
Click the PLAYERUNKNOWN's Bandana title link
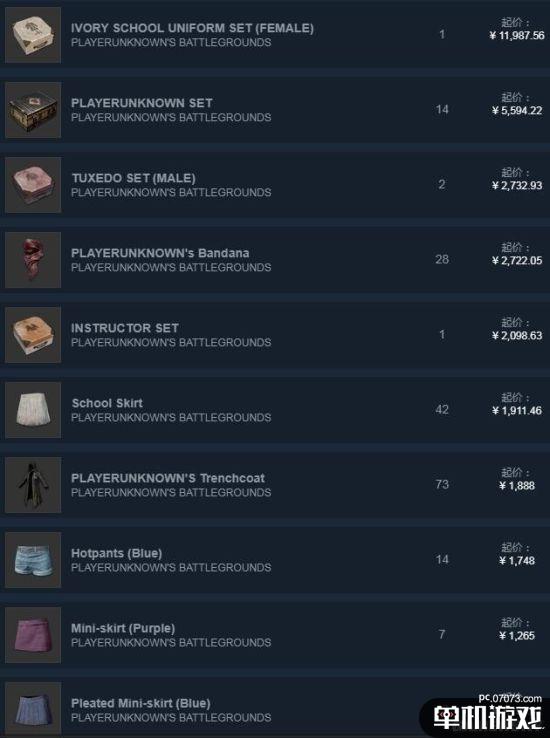coord(160,253)
